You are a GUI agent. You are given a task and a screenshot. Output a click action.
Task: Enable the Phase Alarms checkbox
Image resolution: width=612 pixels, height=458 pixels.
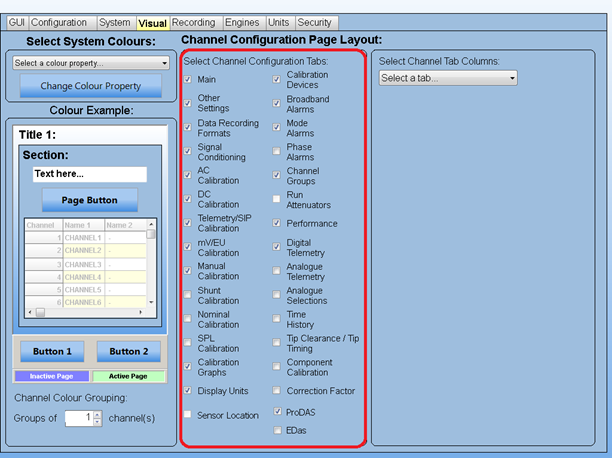pyautogui.click(x=277, y=151)
